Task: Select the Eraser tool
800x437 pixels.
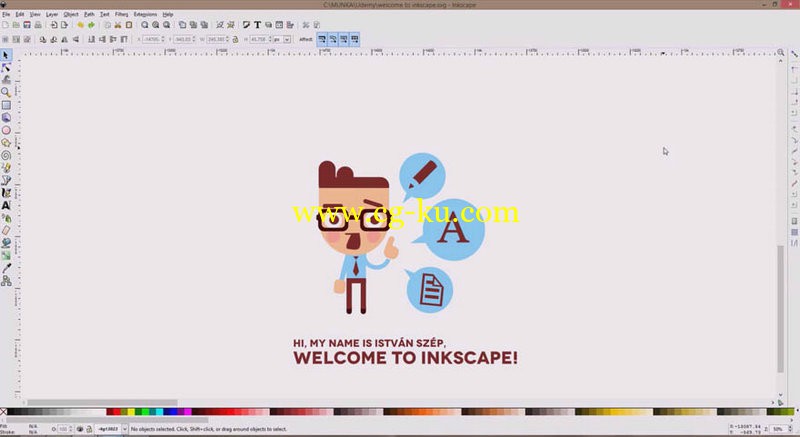Action: 6,230
